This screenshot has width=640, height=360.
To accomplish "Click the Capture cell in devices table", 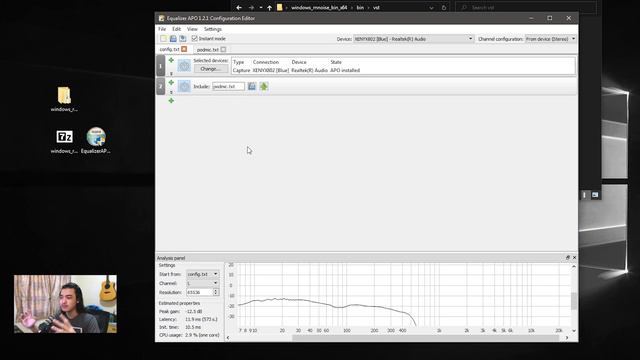I will tap(241, 70).
